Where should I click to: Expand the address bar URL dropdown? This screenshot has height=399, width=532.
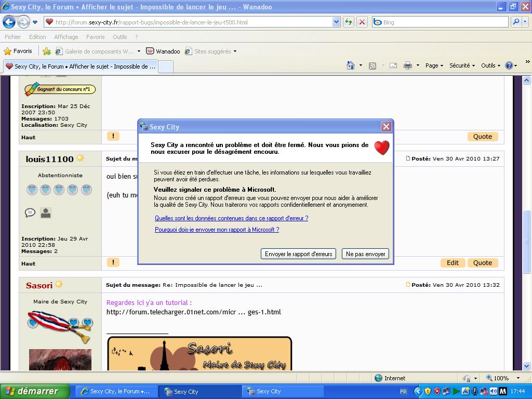pos(336,22)
